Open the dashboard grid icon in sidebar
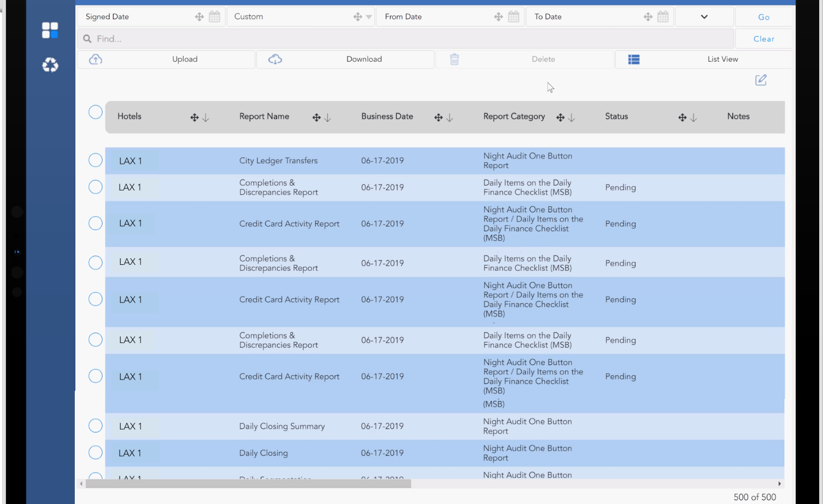 (x=50, y=30)
